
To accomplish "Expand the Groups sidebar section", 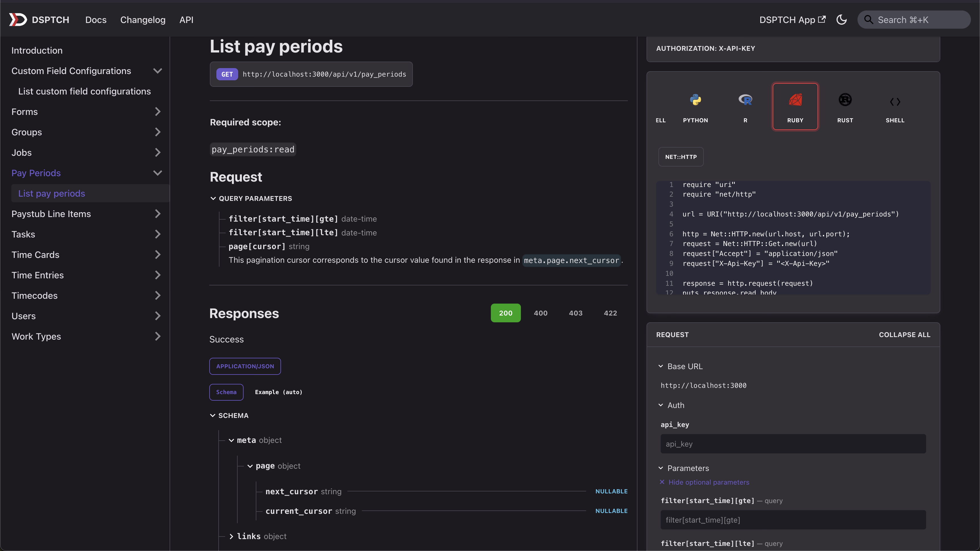I will click(157, 132).
